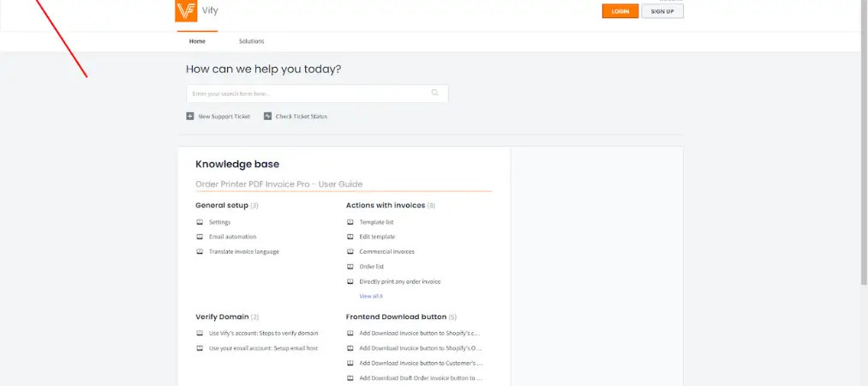Open the Translate invoice language article
The image size is (868, 386).
coord(244,251)
